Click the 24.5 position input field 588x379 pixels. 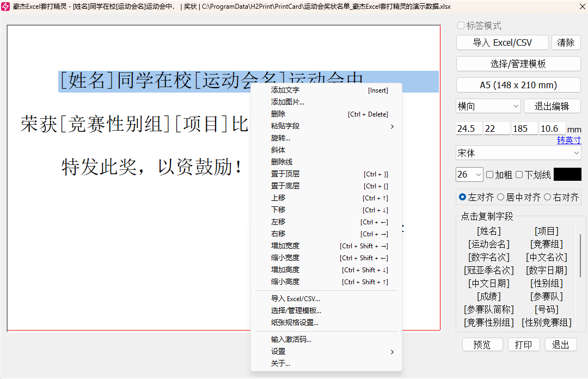[469, 129]
